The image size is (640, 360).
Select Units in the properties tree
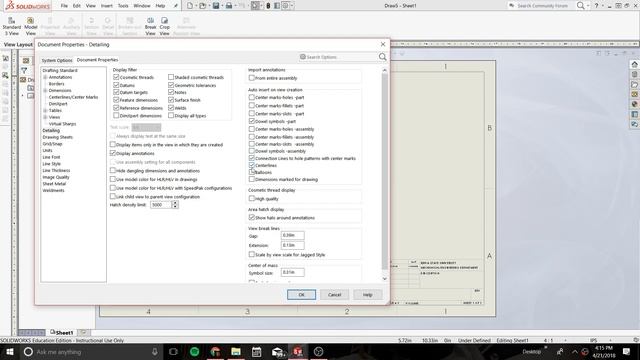47,150
